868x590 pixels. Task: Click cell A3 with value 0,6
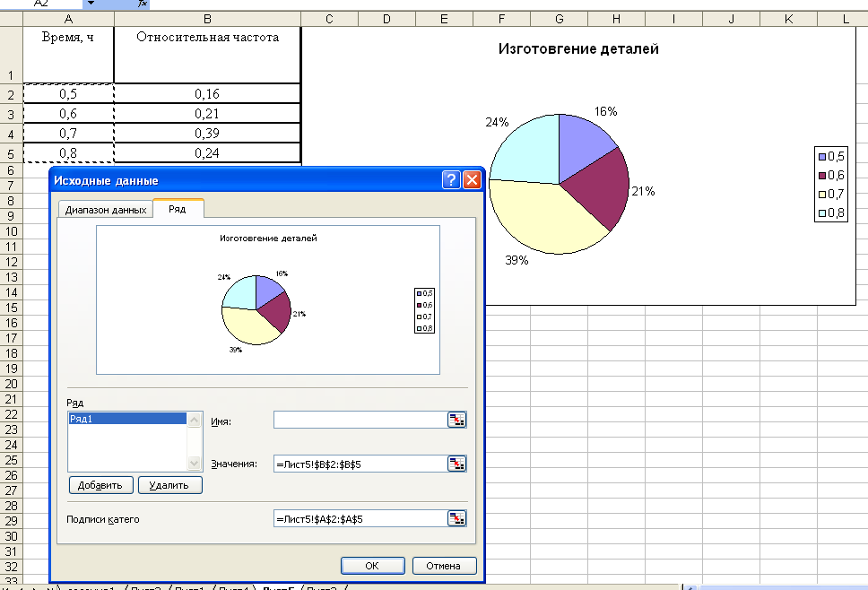(x=69, y=114)
